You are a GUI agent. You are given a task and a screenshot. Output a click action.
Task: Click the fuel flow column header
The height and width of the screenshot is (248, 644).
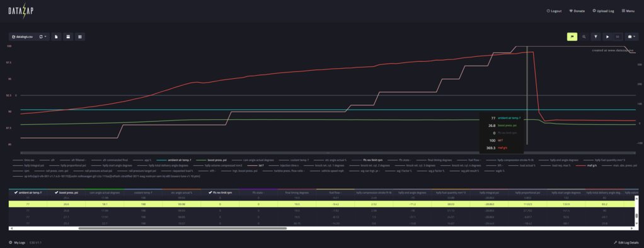point(336,192)
